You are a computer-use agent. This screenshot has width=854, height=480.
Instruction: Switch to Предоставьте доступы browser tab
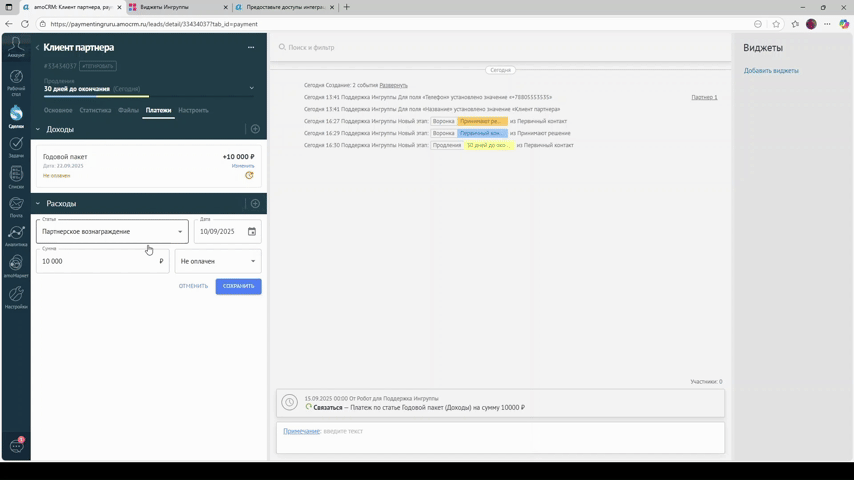coord(284,7)
